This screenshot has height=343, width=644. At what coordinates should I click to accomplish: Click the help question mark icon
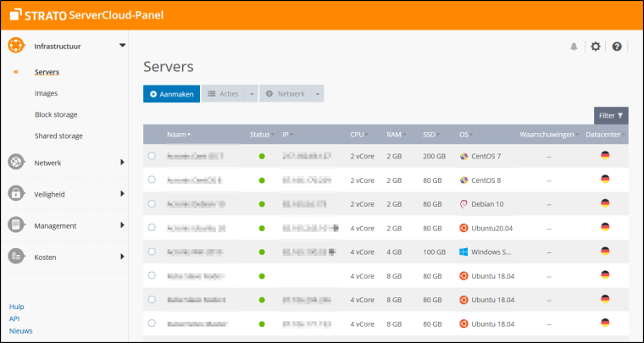(617, 47)
